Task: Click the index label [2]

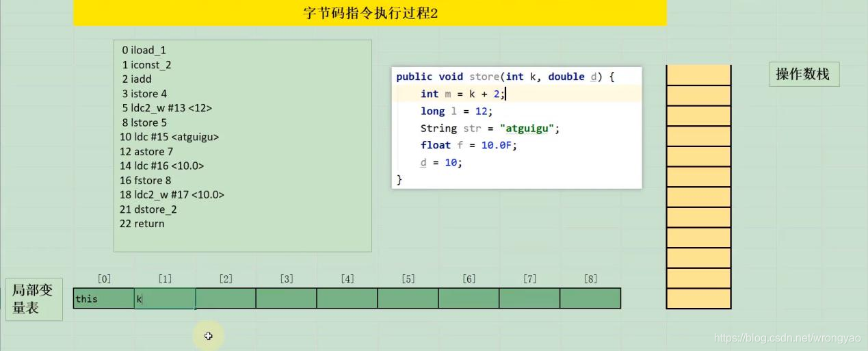Action: [226, 278]
